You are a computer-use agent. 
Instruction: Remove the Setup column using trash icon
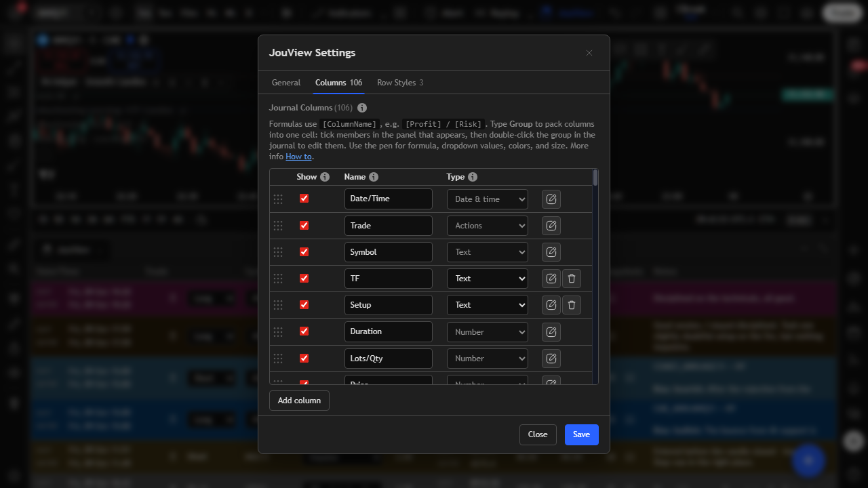tap(572, 305)
